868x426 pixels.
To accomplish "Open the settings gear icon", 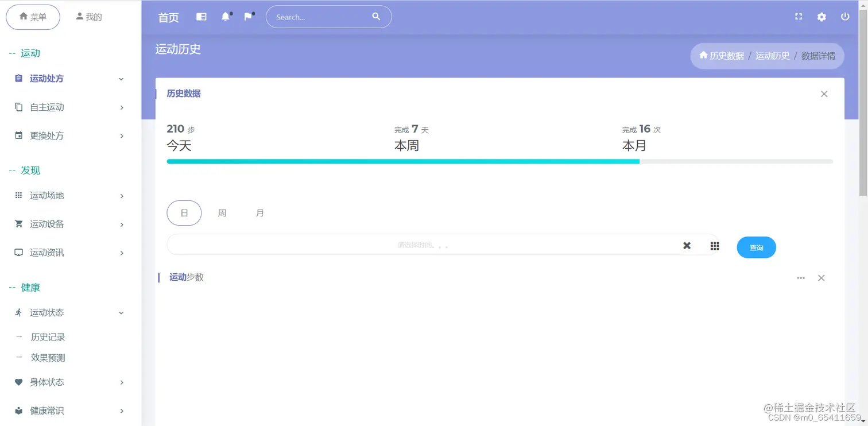I will coord(821,17).
